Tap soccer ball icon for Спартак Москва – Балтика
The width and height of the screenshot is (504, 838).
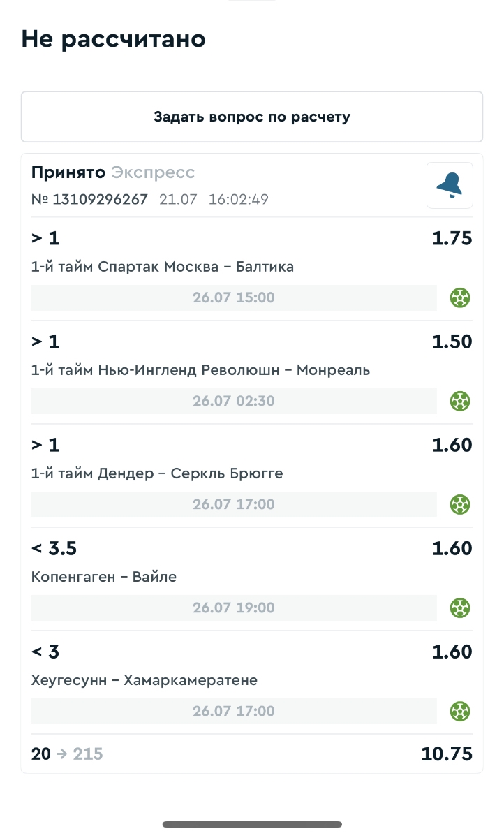(x=459, y=298)
